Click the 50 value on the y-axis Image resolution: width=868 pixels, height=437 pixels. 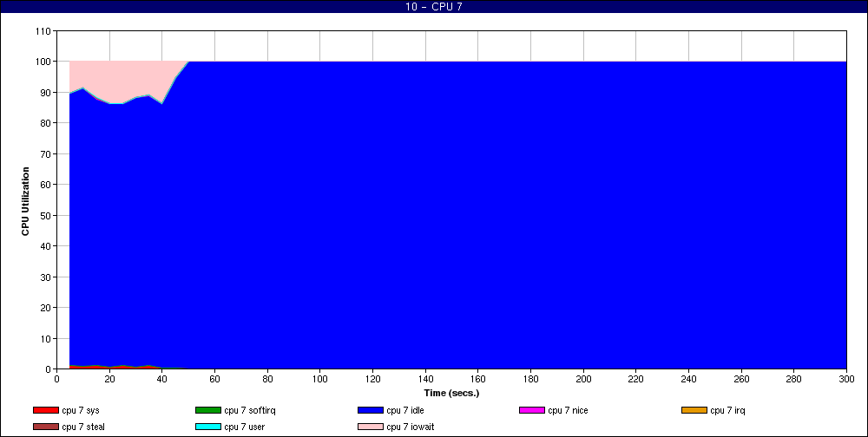(x=47, y=215)
